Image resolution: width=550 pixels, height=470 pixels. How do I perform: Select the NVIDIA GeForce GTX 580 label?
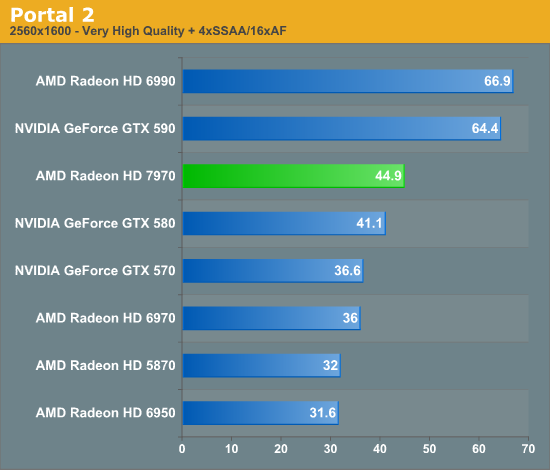[x=95, y=223]
